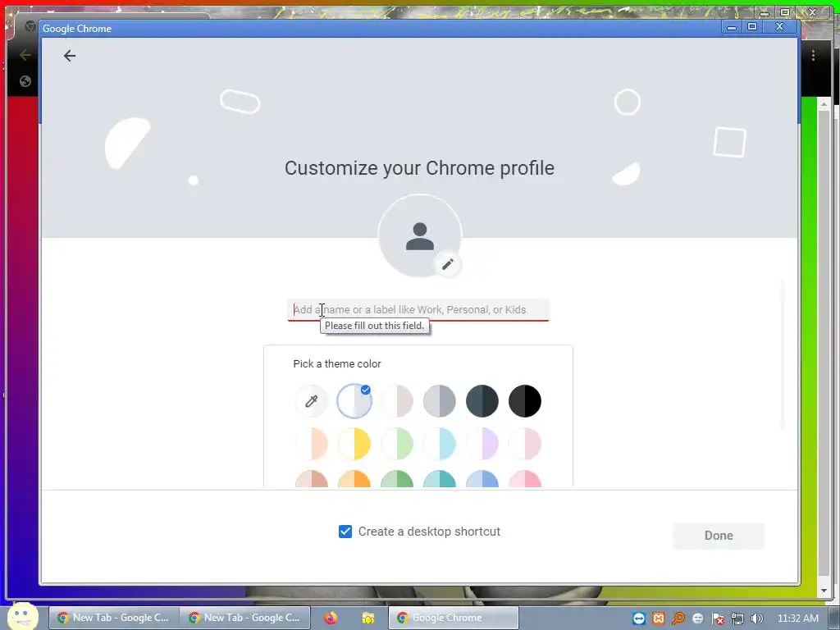Select the yellow theme color
Screen dimensions: 840x630
pyautogui.click(x=354, y=444)
